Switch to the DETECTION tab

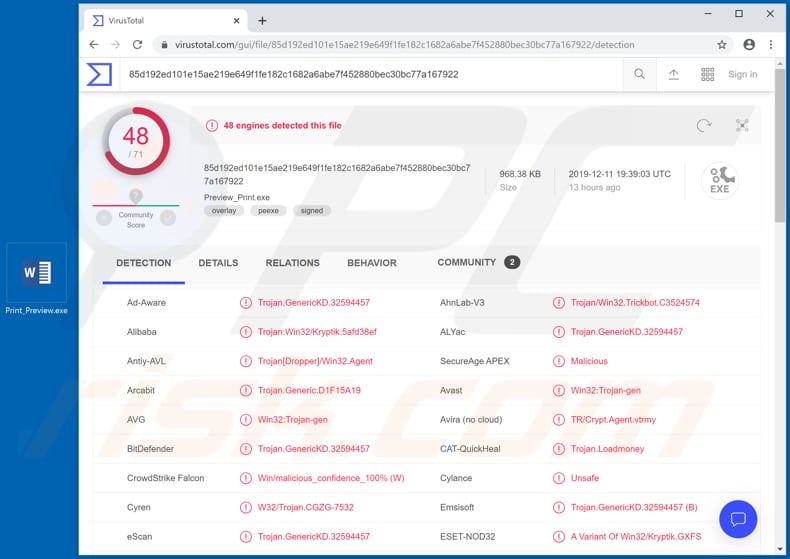pos(144,263)
